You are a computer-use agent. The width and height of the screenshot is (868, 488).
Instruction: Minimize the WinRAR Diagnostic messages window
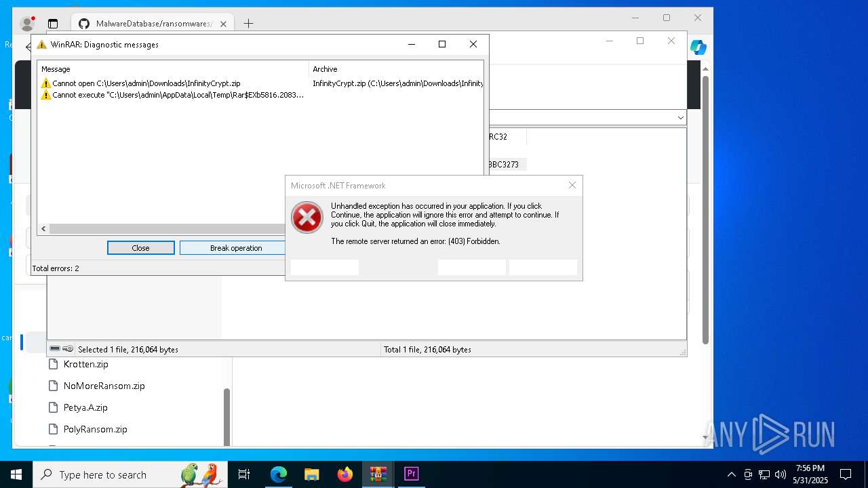411,45
